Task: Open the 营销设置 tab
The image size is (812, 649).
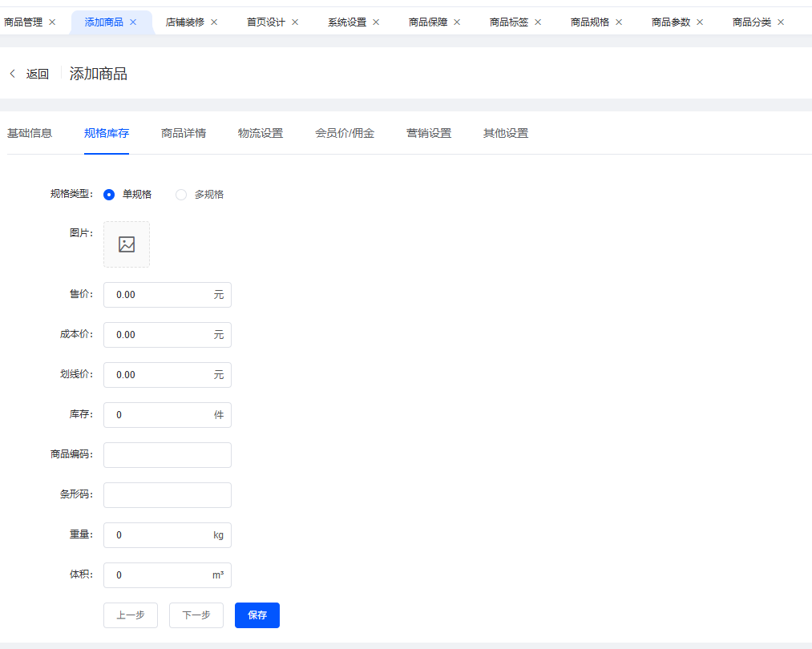Action: point(429,133)
